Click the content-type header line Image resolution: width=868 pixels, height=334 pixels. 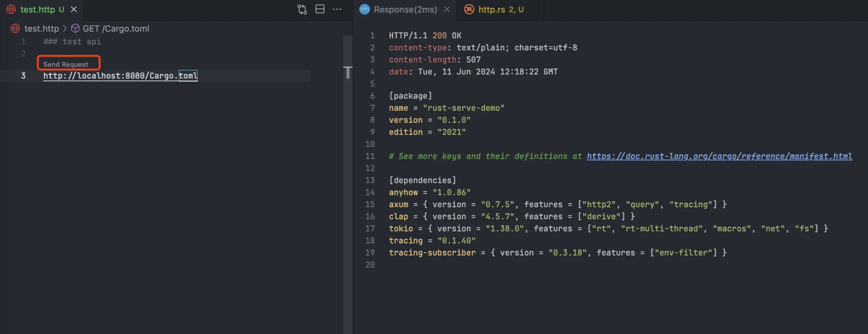(x=483, y=47)
